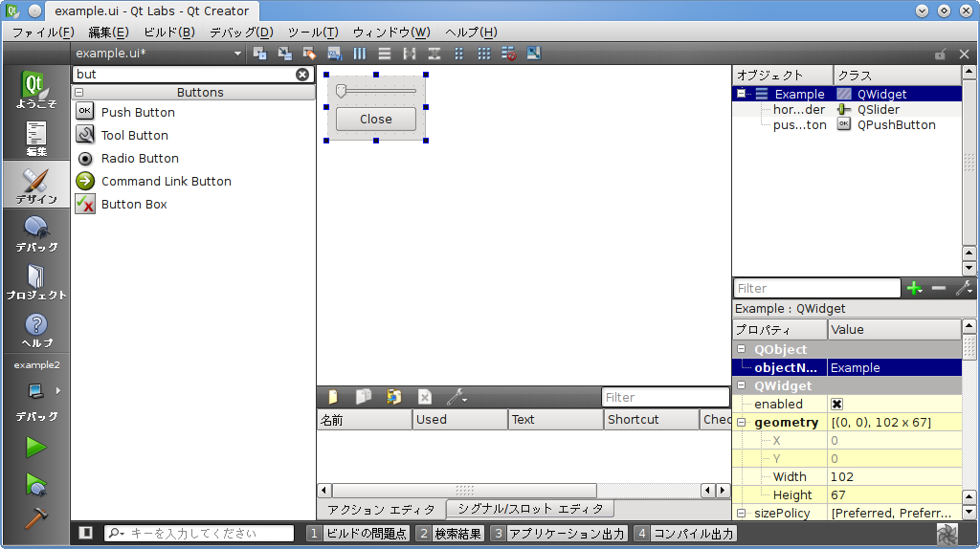Click the green Run button in sidebar
Screen dimensions: 980x549
(36, 447)
